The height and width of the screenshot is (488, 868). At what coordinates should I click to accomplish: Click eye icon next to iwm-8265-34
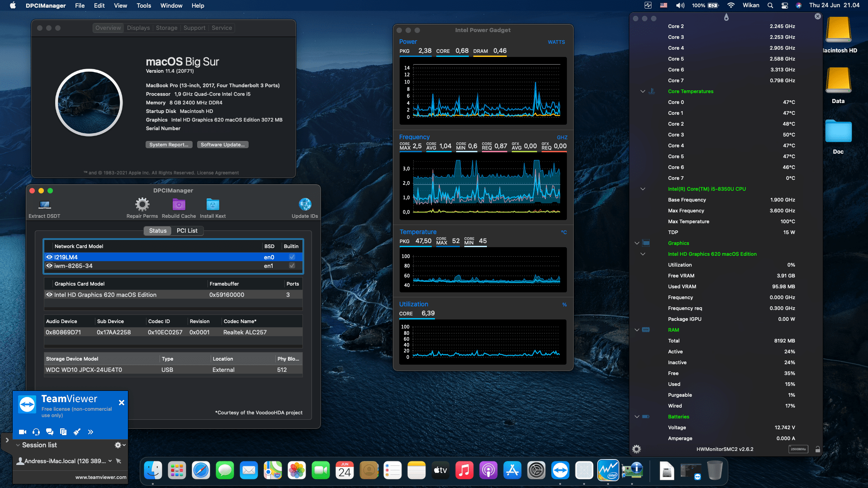pyautogui.click(x=49, y=266)
